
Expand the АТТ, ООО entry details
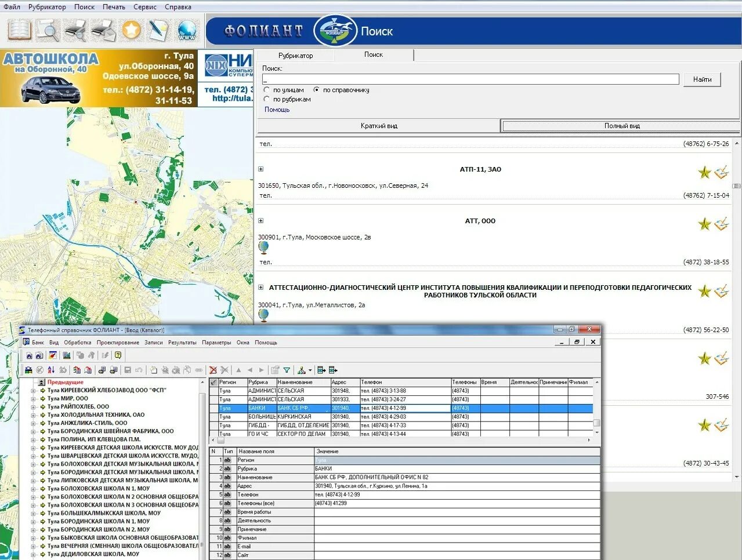pos(261,221)
